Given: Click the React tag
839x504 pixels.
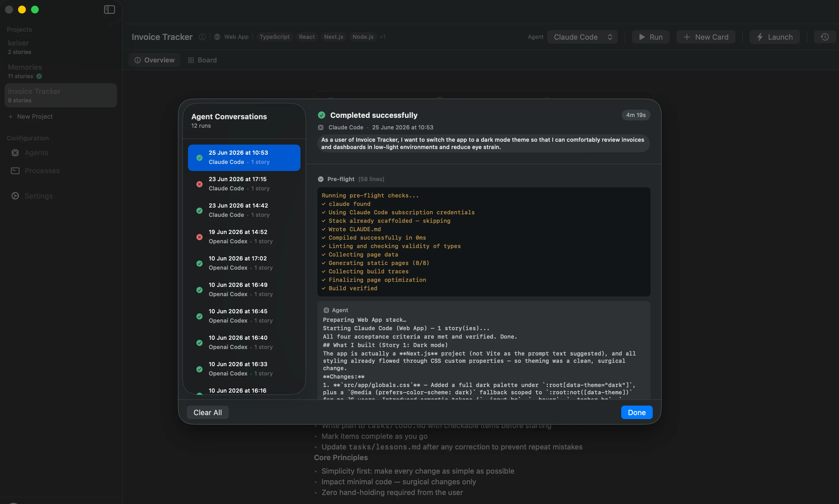Looking at the screenshot, I should (307, 37).
